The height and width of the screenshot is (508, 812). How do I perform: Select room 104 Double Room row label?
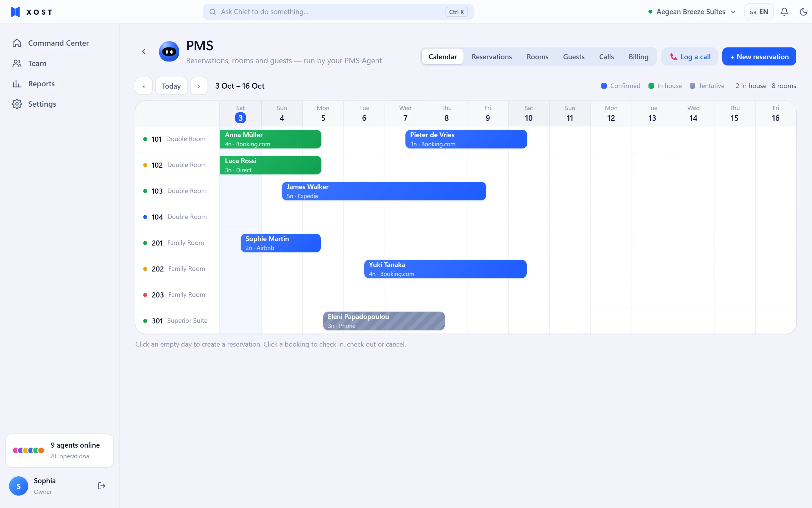pyautogui.click(x=177, y=217)
